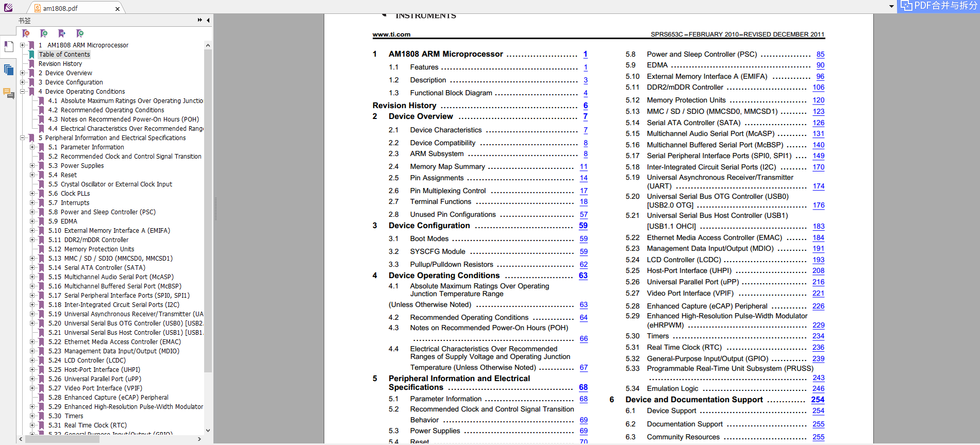Click the add new bookmark icon
Screen dimensions: 980x445
[44, 33]
